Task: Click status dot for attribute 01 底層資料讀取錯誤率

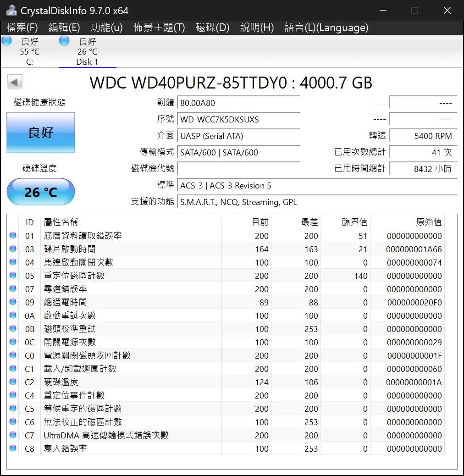Action: pos(13,235)
